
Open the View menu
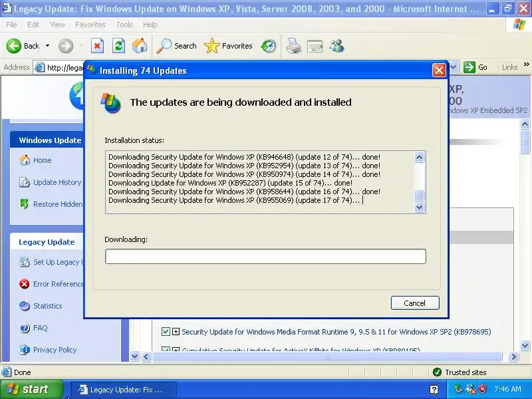pos(57,25)
